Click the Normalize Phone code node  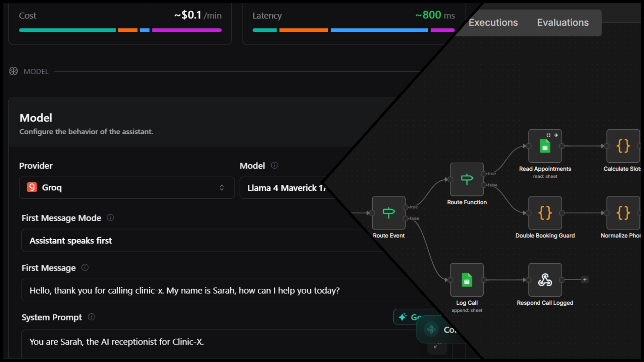point(623,213)
